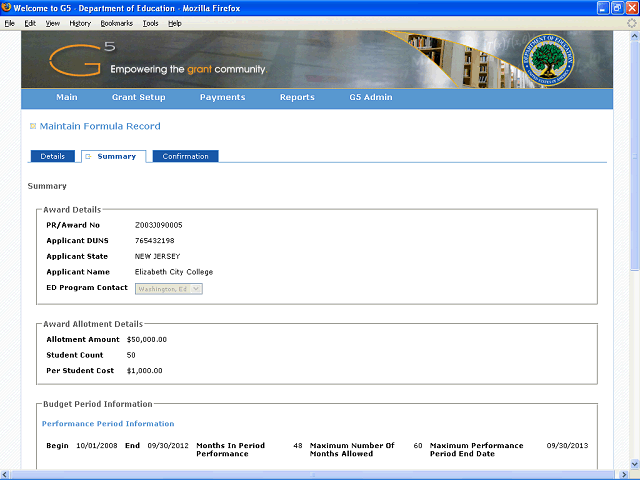Image resolution: width=640 pixels, height=480 pixels.
Task: Click the horizontal scrollbar thumb
Action: point(313,475)
